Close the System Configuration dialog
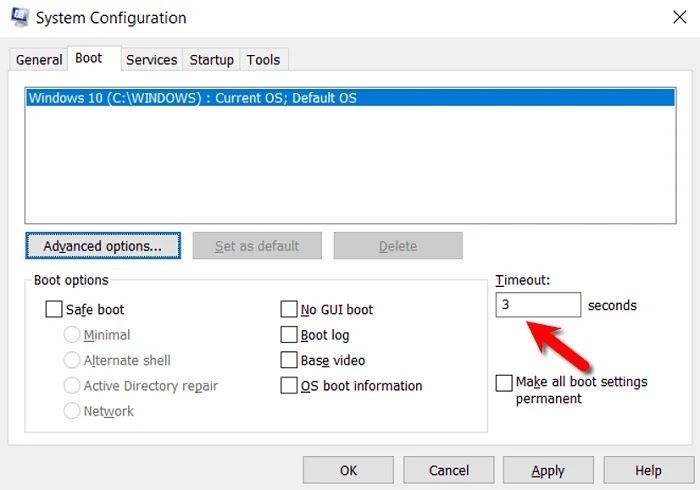The width and height of the screenshot is (700, 490). 679,17
